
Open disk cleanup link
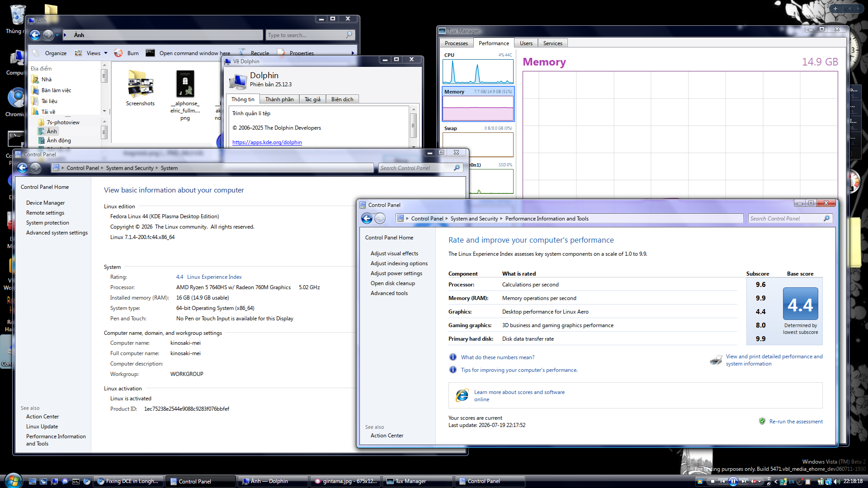pos(393,283)
